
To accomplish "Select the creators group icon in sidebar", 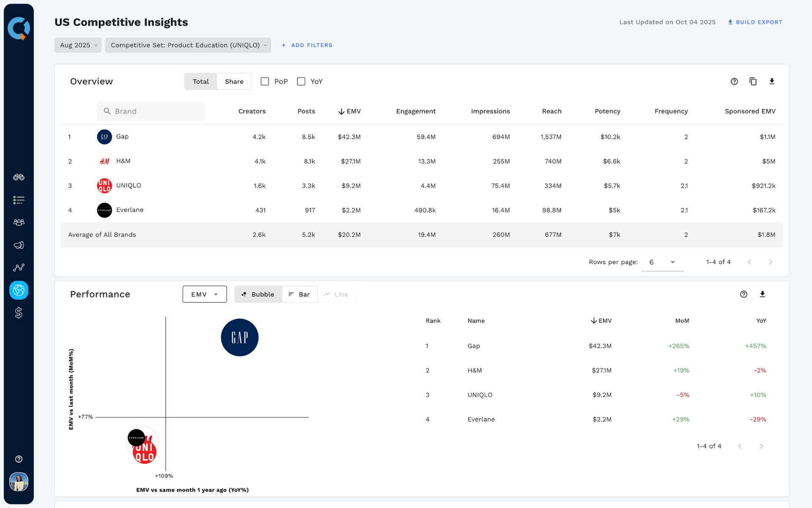I will (x=19, y=222).
